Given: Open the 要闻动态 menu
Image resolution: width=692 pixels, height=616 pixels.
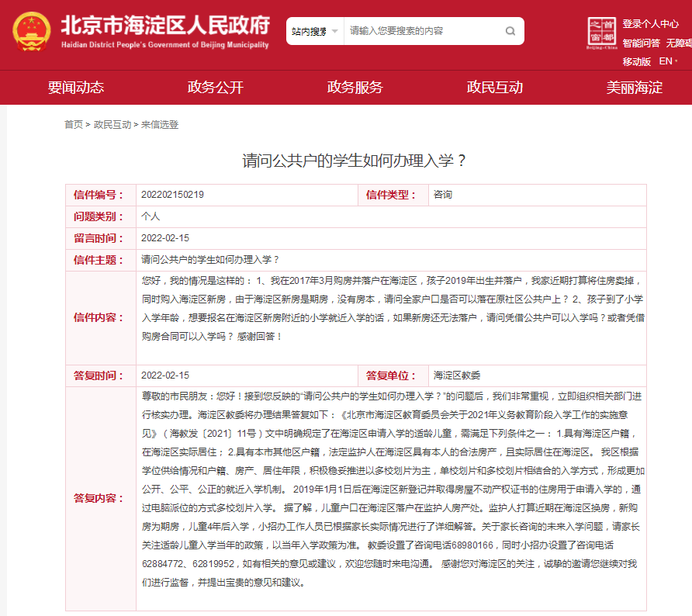Looking at the screenshot, I should click(76, 88).
